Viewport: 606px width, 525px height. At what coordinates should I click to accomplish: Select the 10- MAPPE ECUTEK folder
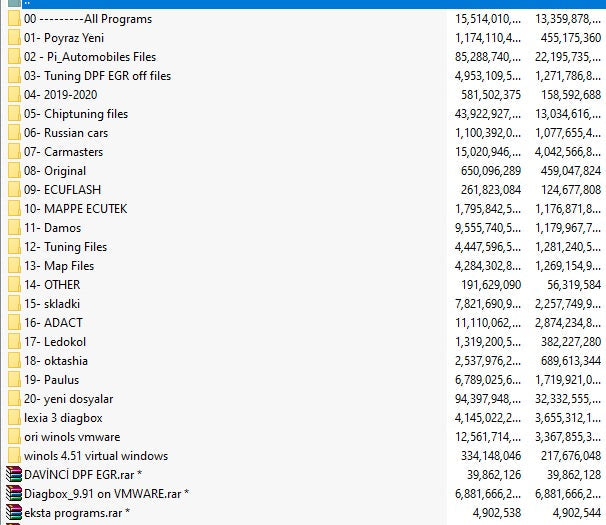75,209
